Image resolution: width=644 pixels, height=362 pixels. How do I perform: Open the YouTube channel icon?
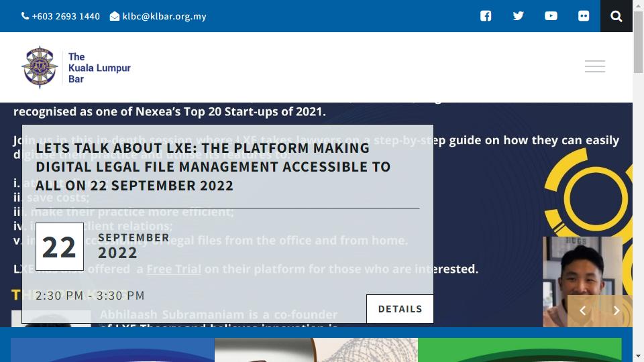(551, 16)
